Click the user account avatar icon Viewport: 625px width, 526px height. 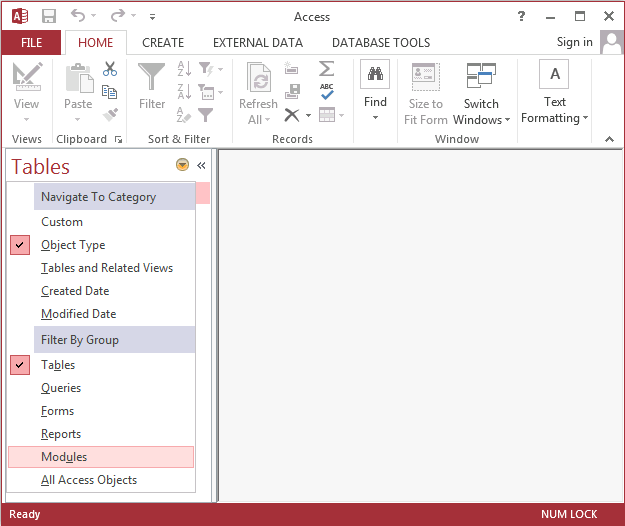coord(611,42)
